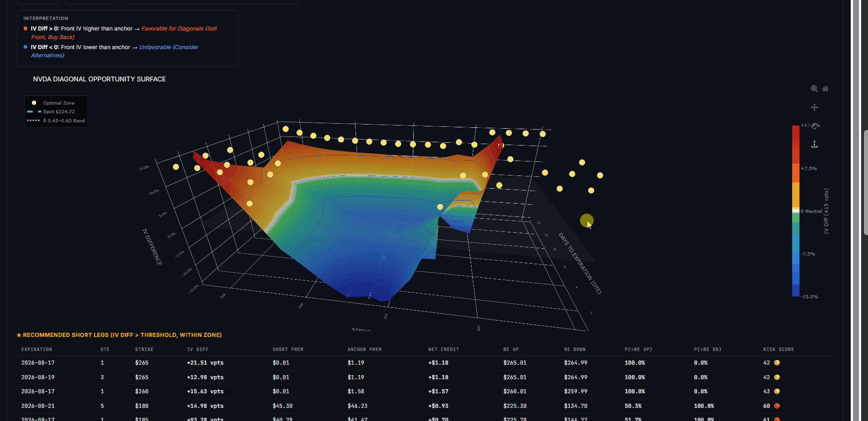
Task: Click the IV DIFF column header
Action: (x=198, y=350)
